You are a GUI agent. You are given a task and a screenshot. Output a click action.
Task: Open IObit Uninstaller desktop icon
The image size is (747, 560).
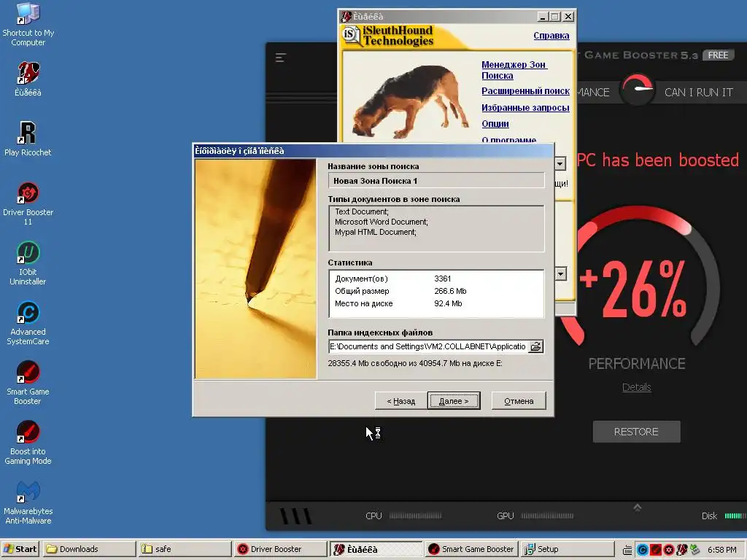pyautogui.click(x=28, y=262)
